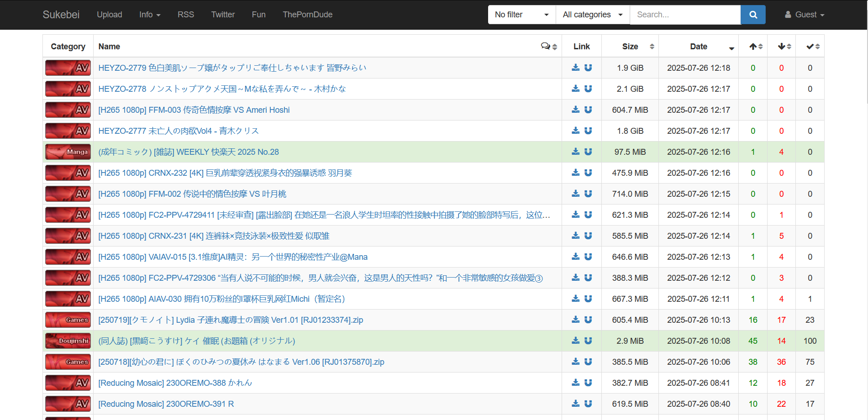Sort by leechers down-arrow column
This screenshot has height=420, width=868.
784,46
